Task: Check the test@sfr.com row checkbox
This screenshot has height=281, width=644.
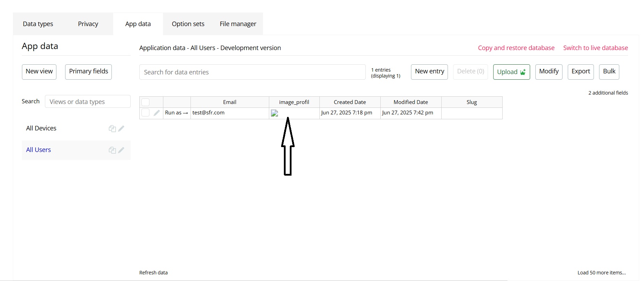Action: pos(146,113)
